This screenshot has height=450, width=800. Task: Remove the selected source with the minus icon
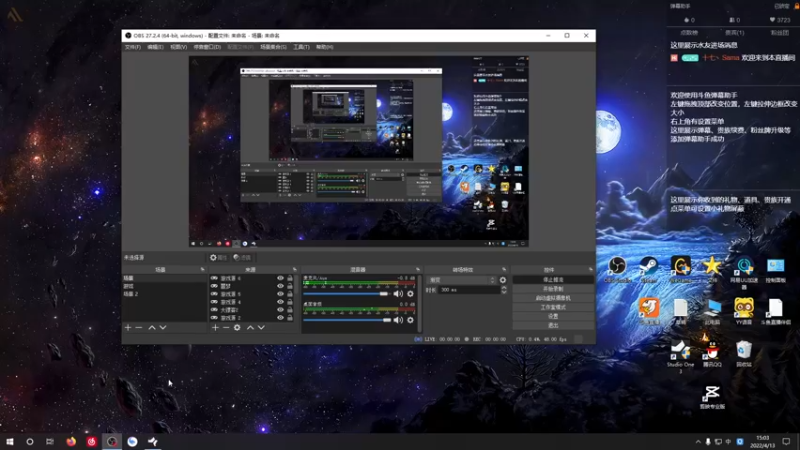click(226, 328)
